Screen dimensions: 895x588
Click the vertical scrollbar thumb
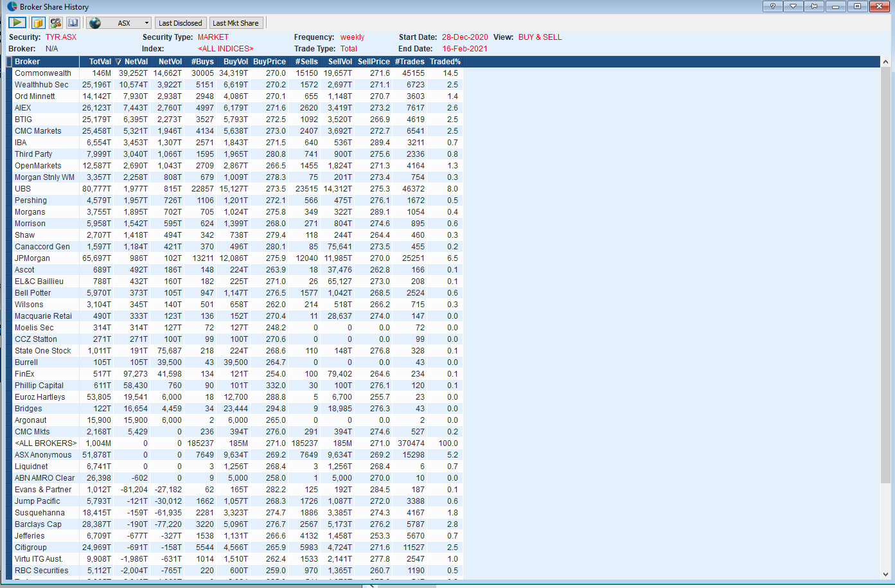[885, 276]
